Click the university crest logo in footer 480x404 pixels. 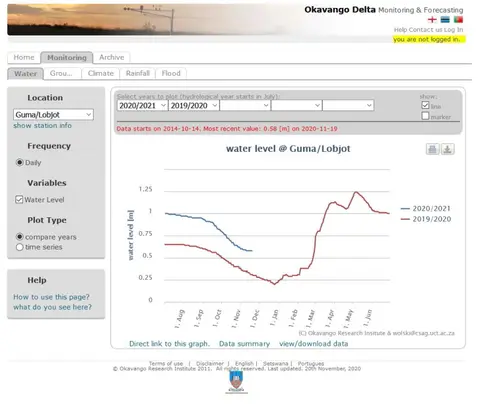(x=236, y=381)
